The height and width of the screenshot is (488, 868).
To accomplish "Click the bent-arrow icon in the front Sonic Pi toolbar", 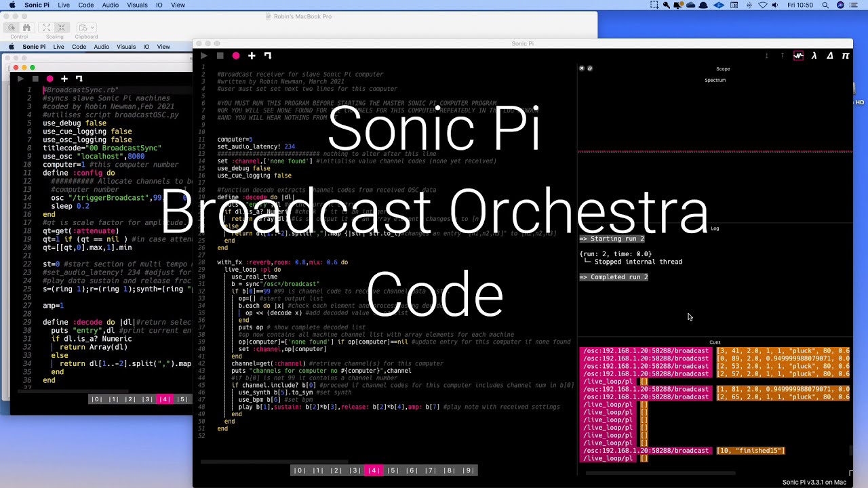I will point(268,56).
